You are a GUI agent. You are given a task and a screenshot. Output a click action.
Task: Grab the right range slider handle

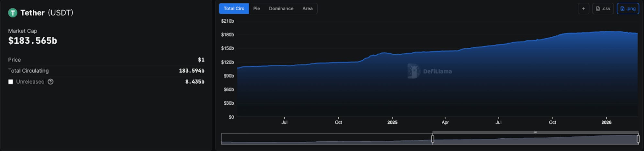point(638,139)
